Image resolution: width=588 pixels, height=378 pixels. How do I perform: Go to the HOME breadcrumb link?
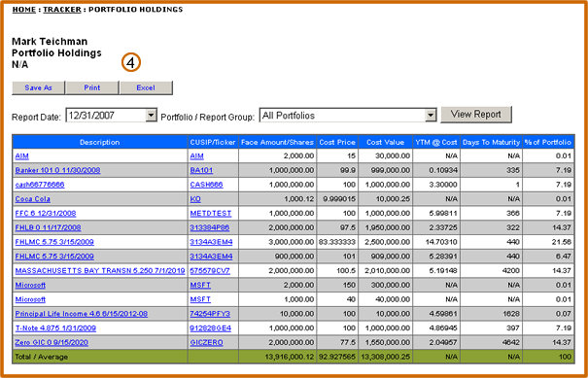point(24,10)
